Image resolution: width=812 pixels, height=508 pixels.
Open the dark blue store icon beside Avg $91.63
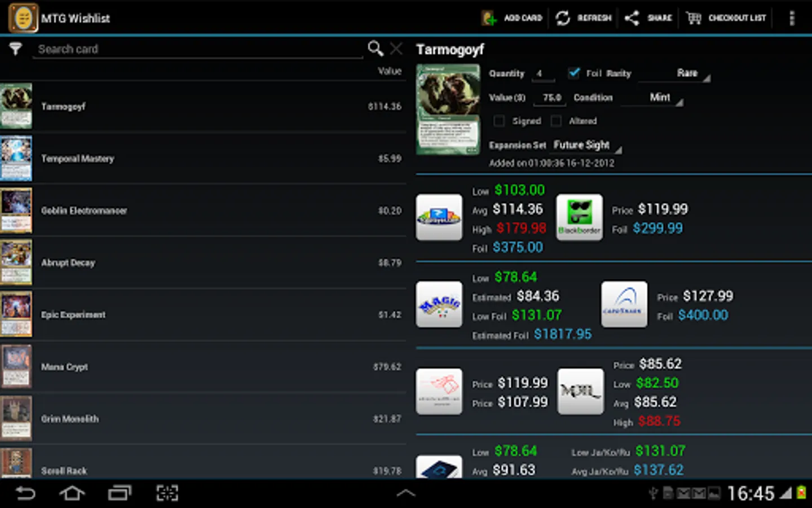click(439, 467)
